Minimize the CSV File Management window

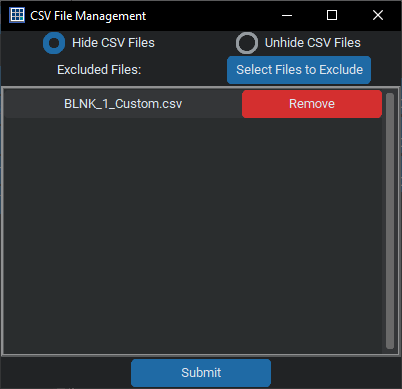[x=287, y=15]
